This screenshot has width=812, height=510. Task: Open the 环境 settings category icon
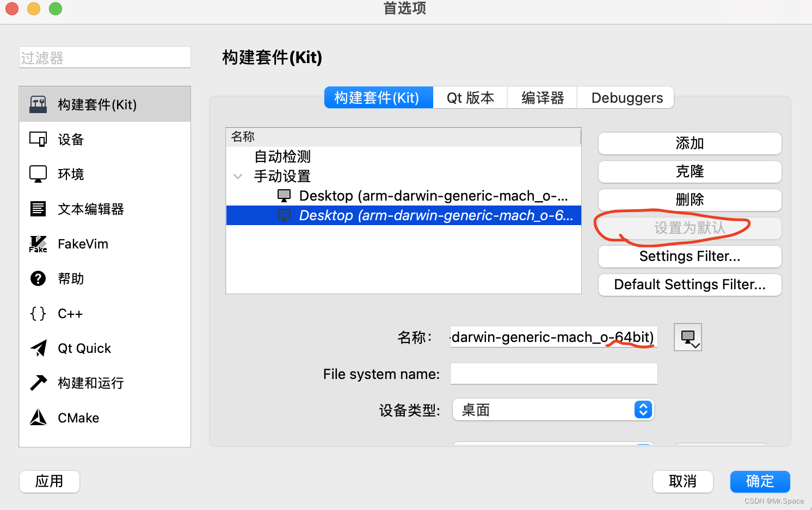[38, 174]
